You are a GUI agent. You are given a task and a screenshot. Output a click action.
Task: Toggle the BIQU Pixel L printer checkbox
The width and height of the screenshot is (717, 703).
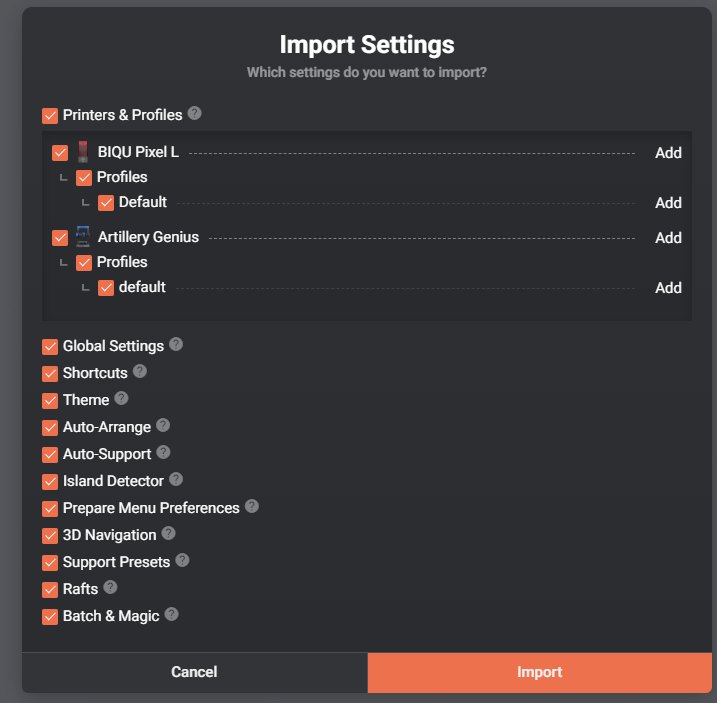point(60,153)
